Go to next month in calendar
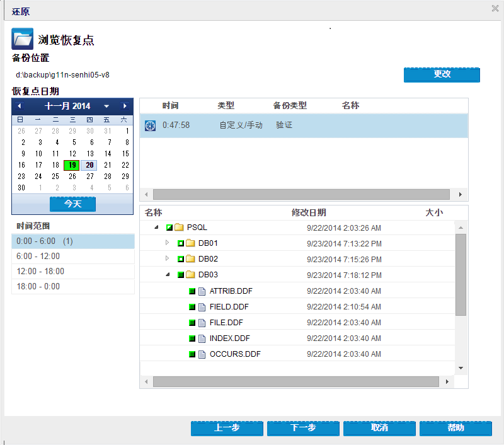This screenshot has width=504, height=445. coord(125,106)
